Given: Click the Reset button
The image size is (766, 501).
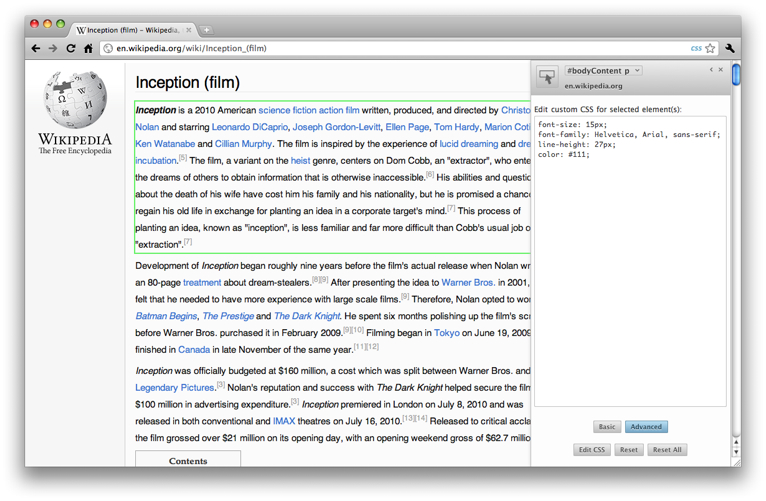Looking at the screenshot, I should point(629,450).
